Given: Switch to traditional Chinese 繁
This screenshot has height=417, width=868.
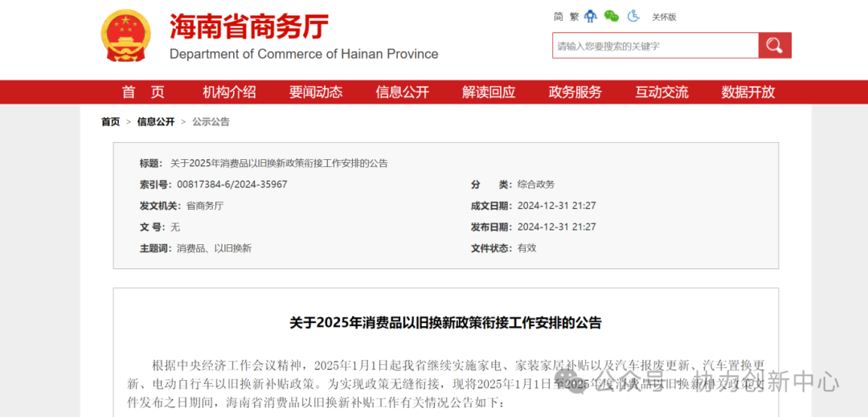Looking at the screenshot, I should (x=574, y=17).
